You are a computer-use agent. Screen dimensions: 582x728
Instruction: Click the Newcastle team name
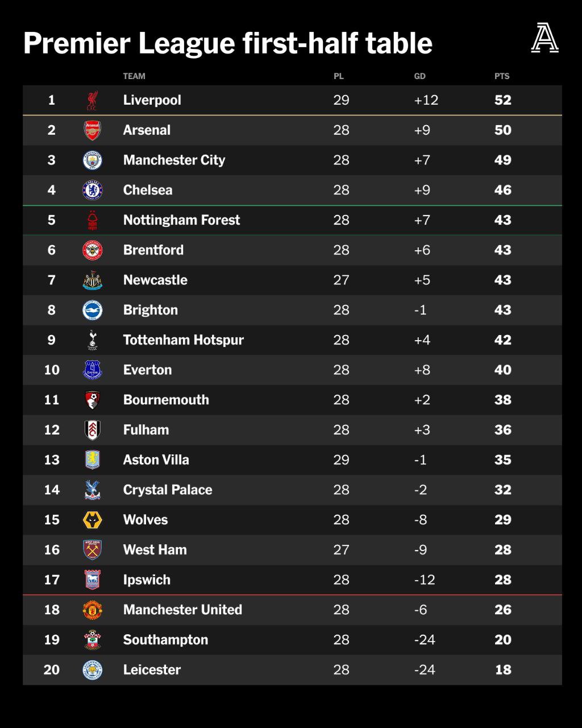click(x=155, y=280)
